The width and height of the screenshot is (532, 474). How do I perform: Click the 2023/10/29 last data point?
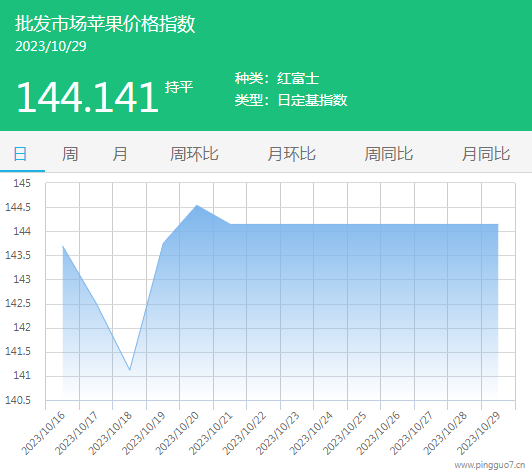pos(498,224)
